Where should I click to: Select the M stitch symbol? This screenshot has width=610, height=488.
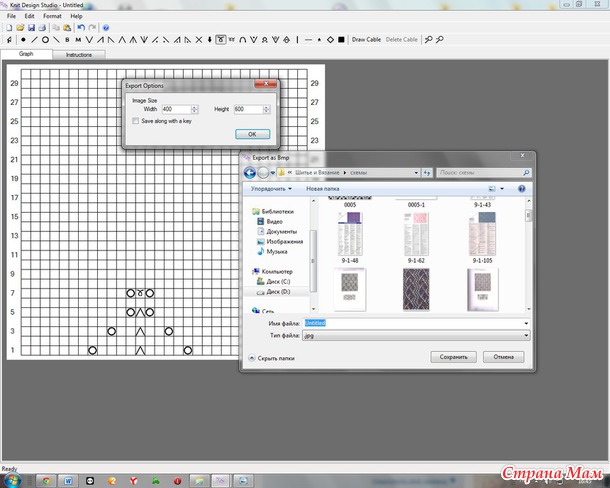click(x=78, y=39)
